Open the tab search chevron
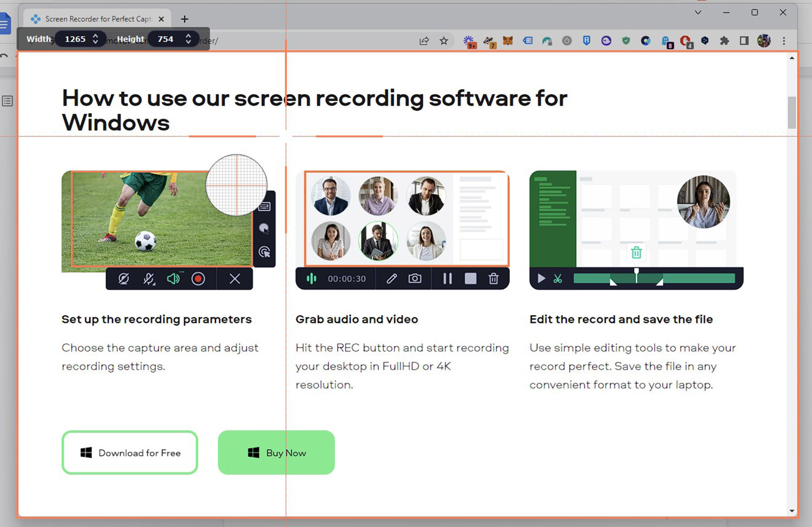 (x=698, y=12)
